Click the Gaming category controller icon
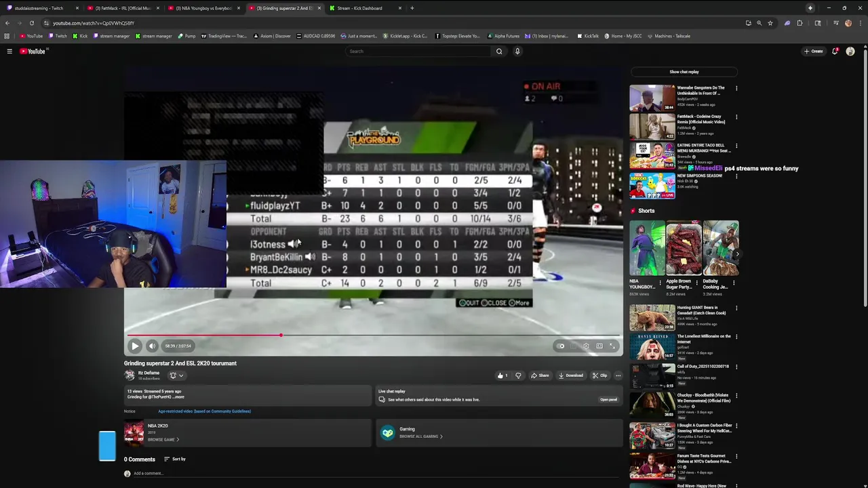 [x=387, y=433]
